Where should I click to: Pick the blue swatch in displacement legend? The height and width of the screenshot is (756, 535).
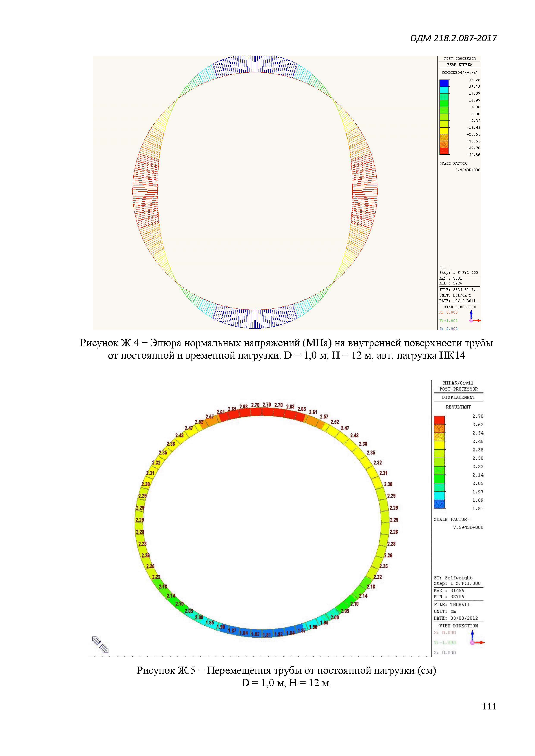click(439, 504)
